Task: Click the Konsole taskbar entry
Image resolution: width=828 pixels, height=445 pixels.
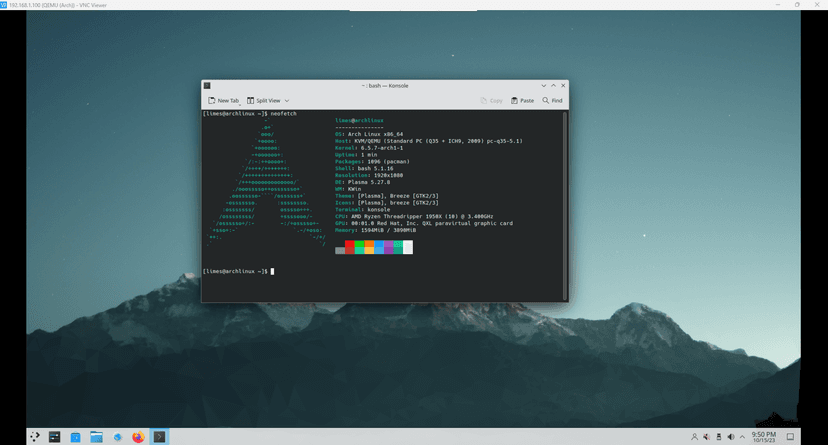Action: [x=159, y=437]
